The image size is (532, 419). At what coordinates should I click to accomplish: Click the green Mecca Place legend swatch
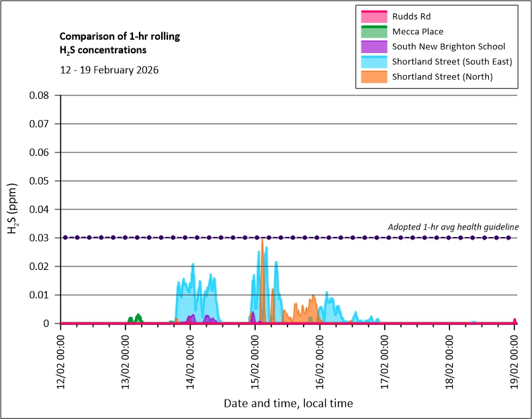tap(373, 31)
